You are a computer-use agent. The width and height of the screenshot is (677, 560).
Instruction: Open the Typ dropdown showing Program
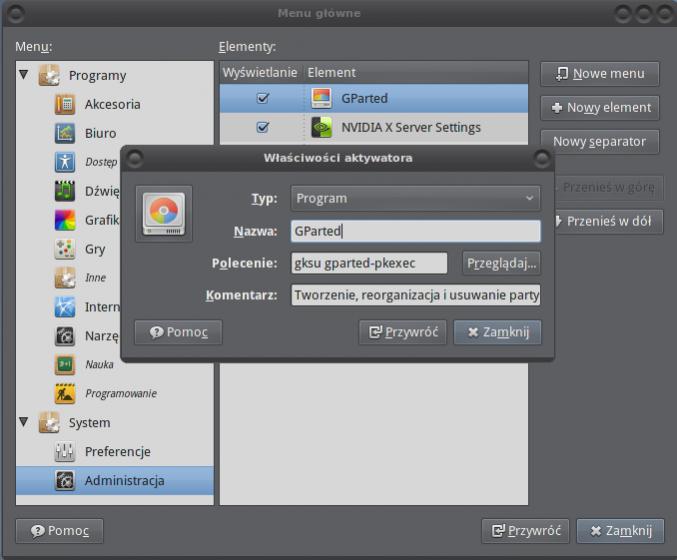pos(415,198)
